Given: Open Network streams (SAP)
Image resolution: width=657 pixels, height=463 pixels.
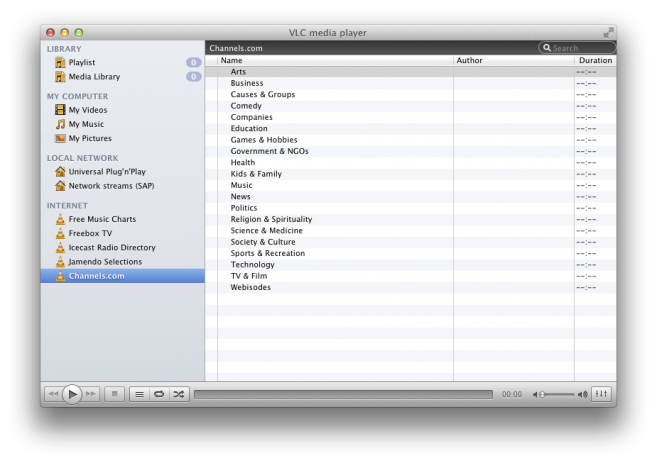Looking at the screenshot, I should point(122,186).
